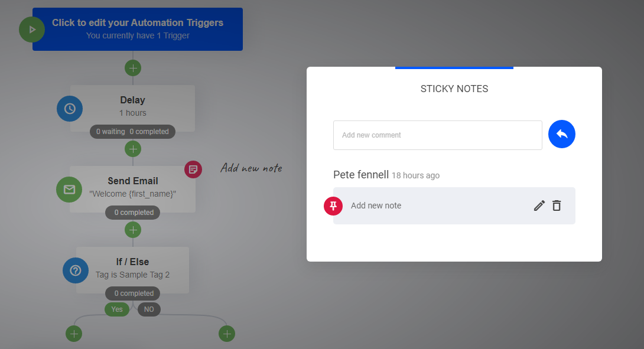This screenshot has height=349, width=644.
Task: Add a step below the trigger block
Action: click(x=133, y=68)
